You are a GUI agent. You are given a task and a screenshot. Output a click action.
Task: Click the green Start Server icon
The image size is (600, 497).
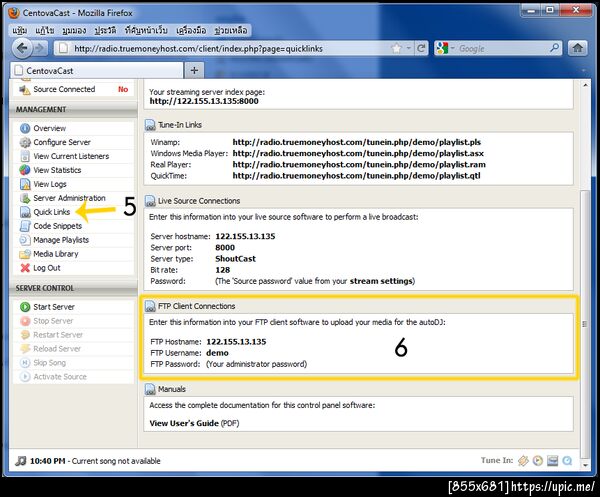(25, 307)
